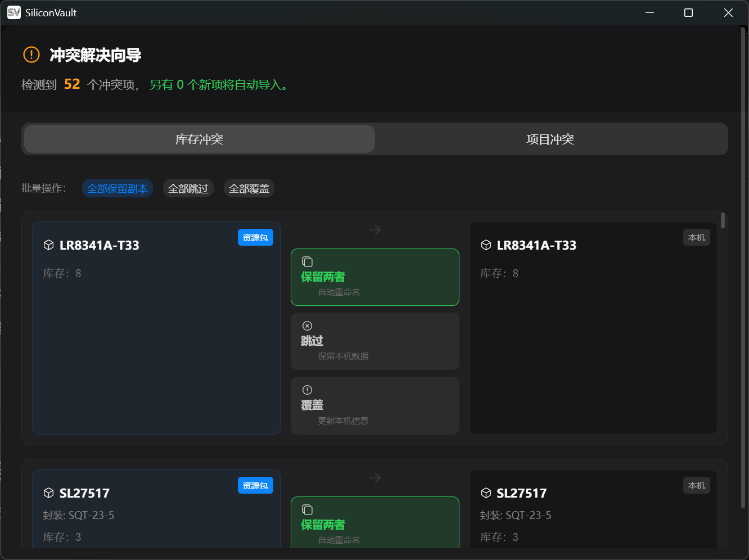The image size is (749, 560).
Task: Click the 全部跳过 batch button
Action: click(x=188, y=188)
